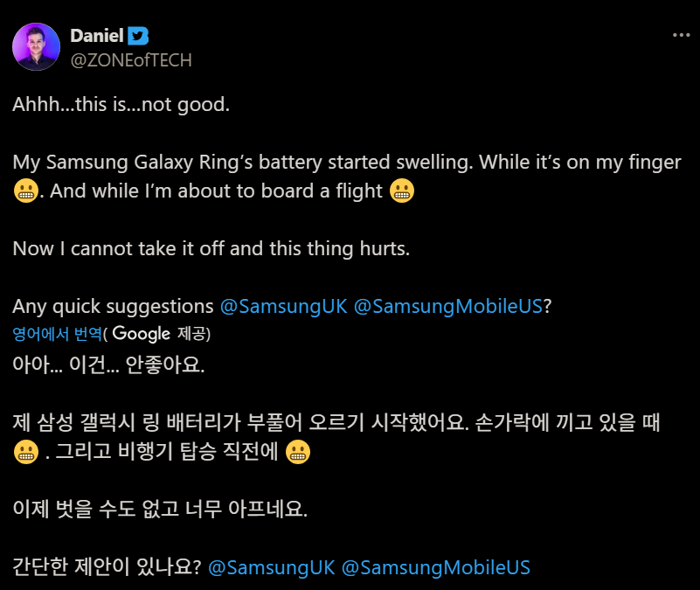Click the display name Daniel
Viewport: 700px width, 590px height.
tap(95, 36)
